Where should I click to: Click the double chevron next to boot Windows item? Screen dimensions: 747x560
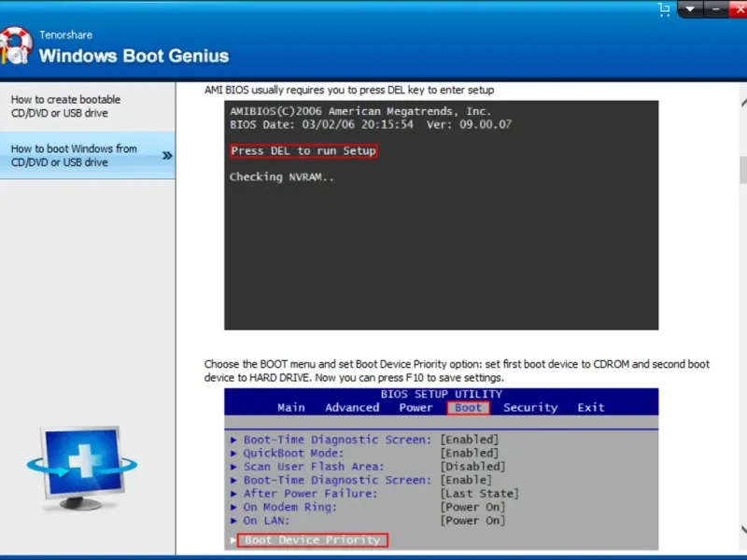167,155
